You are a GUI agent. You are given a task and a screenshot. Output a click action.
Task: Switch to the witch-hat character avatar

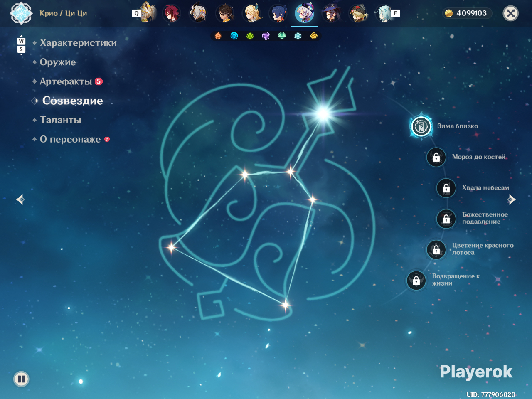(331, 13)
